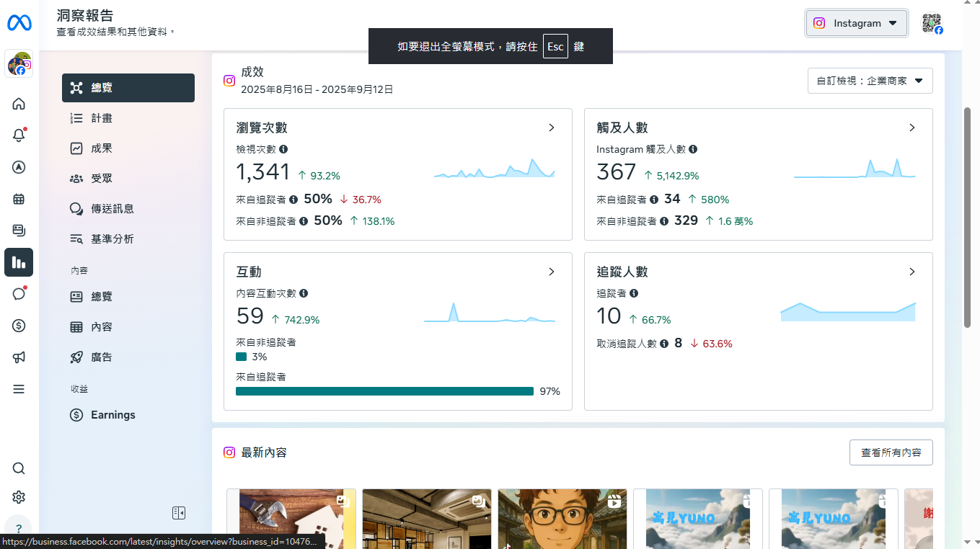Open Earnings in the sidebar
This screenshot has width=980, height=549.
pyautogui.click(x=112, y=415)
